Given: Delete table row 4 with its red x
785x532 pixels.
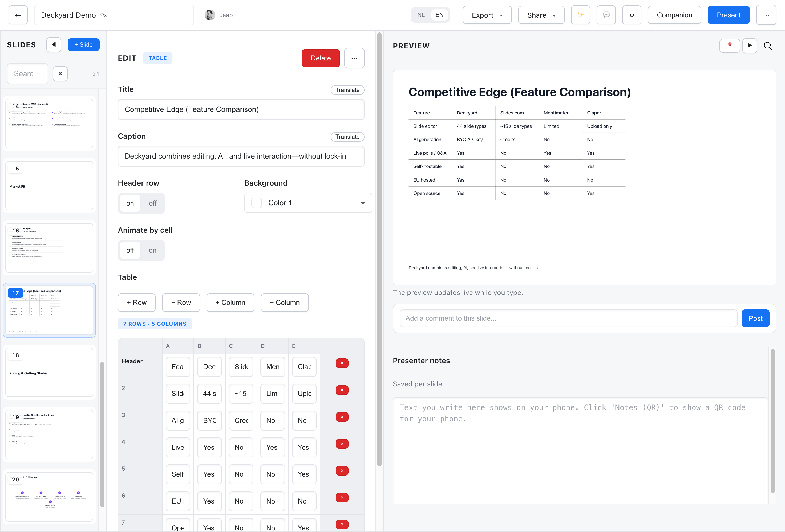Looking at the screenshot, I should click(342, 444).
